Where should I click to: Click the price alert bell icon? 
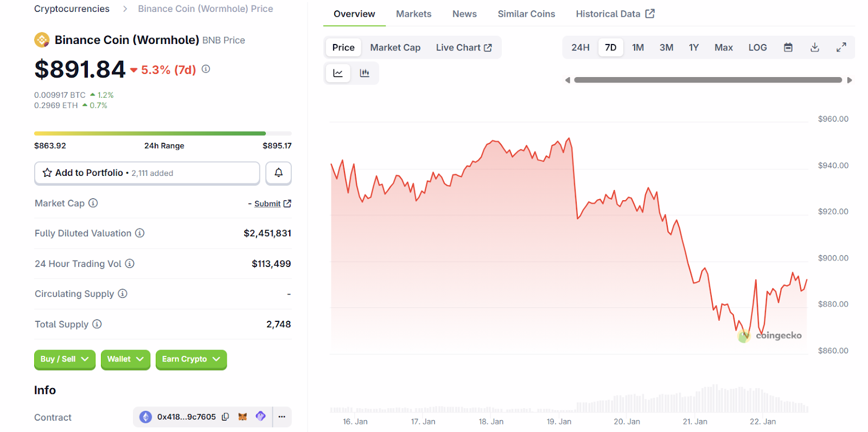point(278,173)
